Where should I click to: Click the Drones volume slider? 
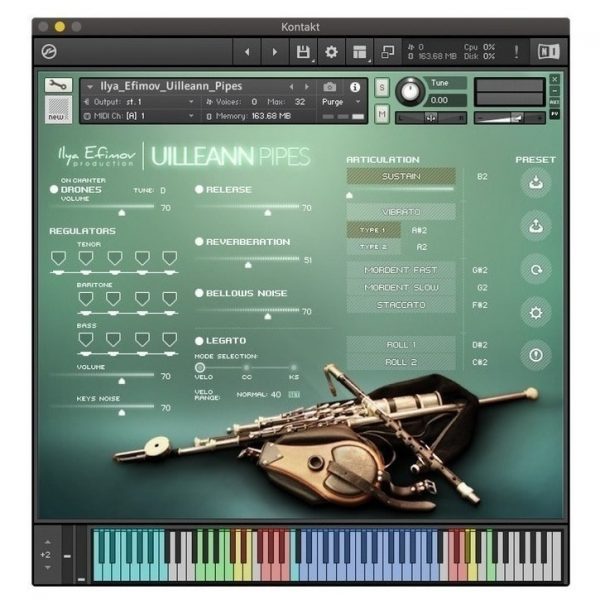click(102, 209)
